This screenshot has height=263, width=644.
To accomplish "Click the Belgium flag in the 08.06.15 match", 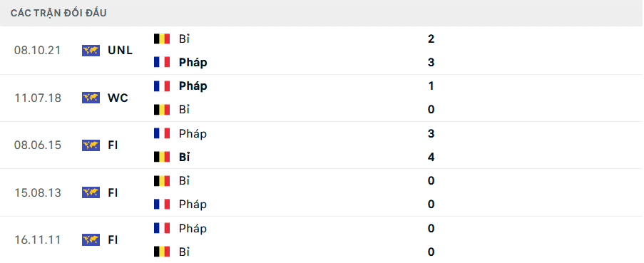I will [x=162, y=157].
